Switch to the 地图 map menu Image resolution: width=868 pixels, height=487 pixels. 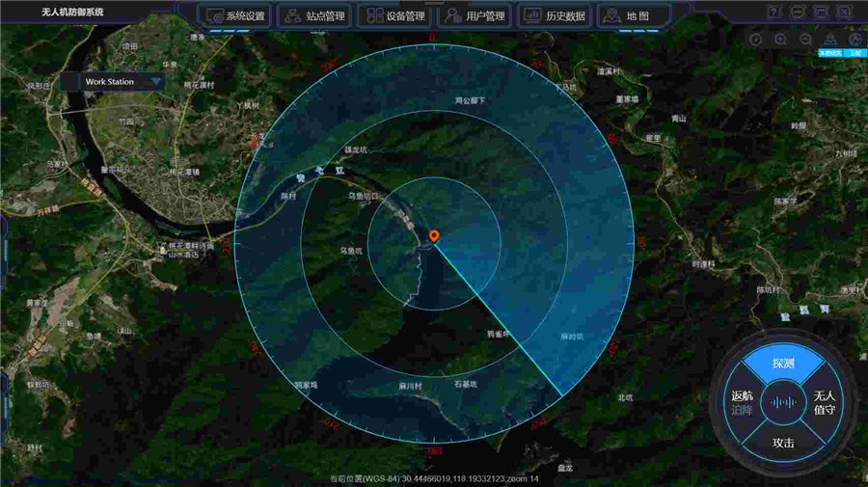(x=635, y=16)
